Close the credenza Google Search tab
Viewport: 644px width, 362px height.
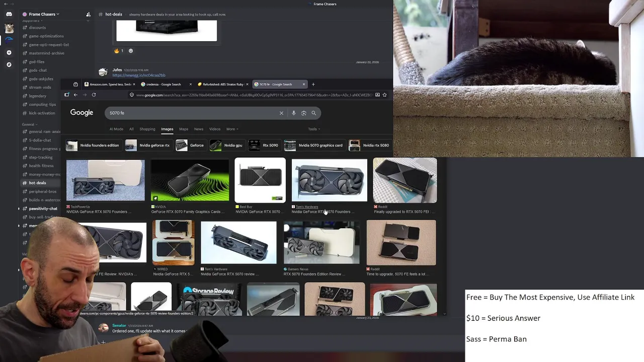190,84
